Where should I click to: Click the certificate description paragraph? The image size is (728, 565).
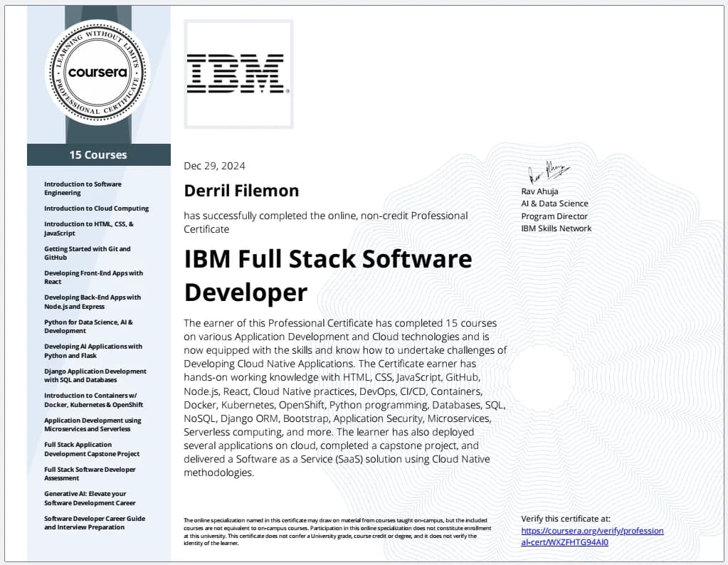click(345, 398)
